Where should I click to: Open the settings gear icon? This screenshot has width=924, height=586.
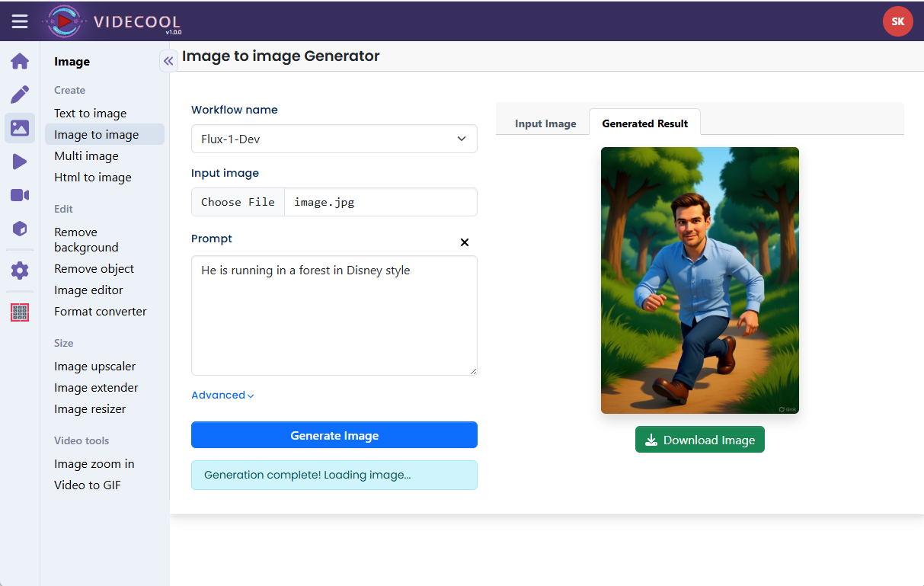(x=20, y=271)
